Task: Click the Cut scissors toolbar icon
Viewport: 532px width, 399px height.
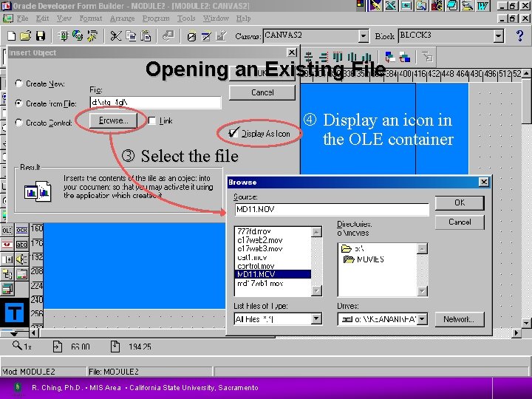Action: tap(116, 35)
